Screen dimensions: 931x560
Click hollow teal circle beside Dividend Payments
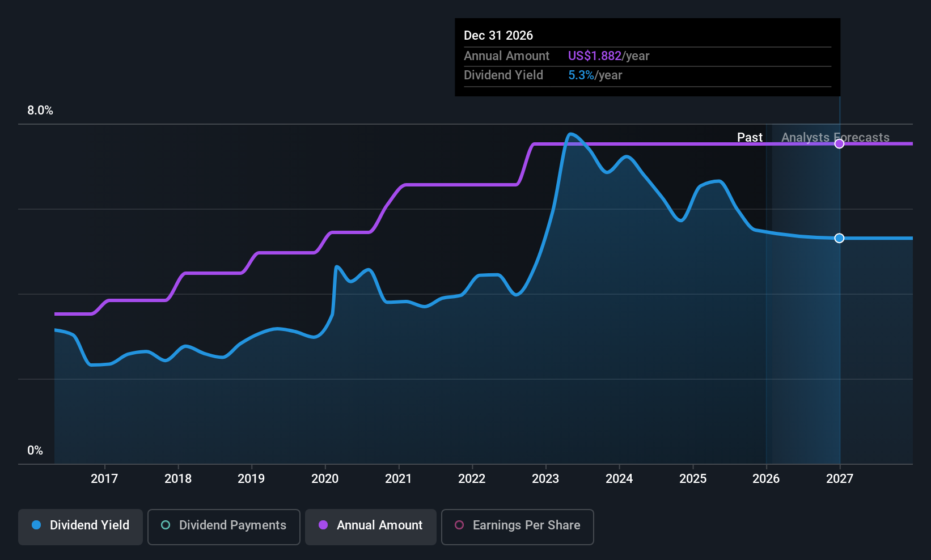point(166,525)
